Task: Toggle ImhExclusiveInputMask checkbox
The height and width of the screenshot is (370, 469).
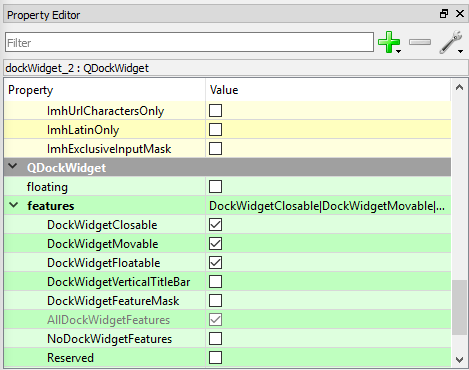Action: coord(215,149)
